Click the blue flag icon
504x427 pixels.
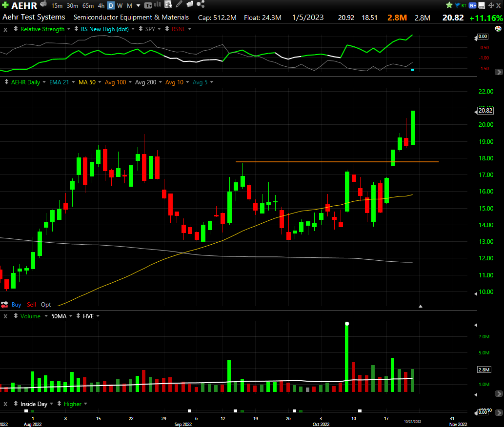click(x=457, y=5)
